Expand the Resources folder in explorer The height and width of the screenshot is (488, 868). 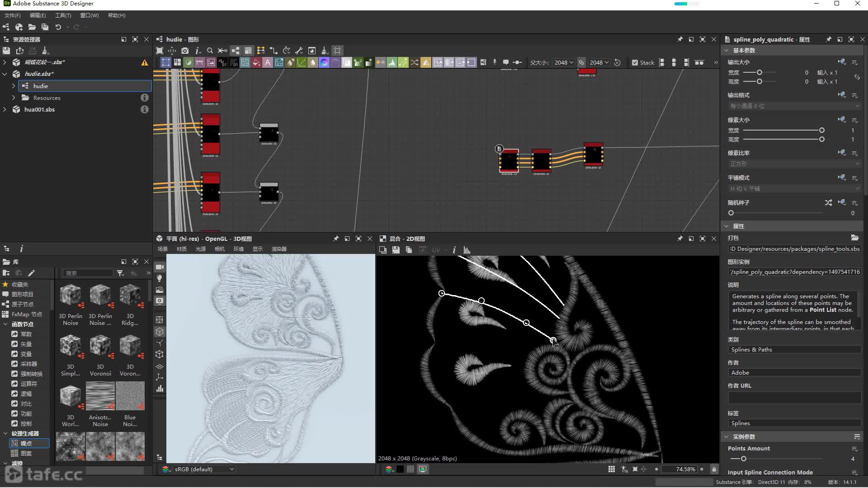14,98
